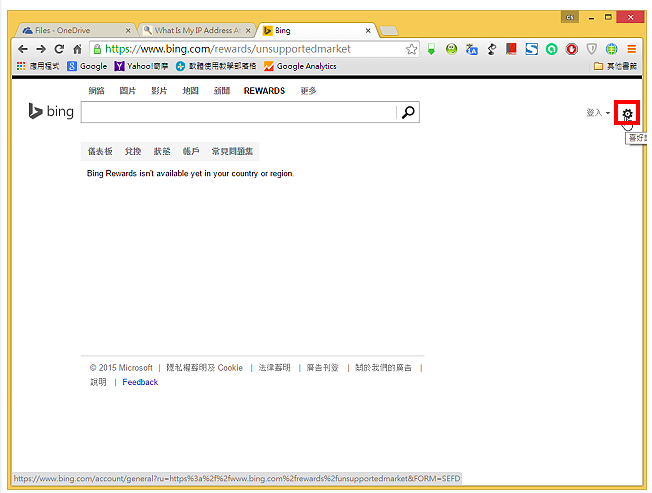Open the red dictionary book extension
The width and height of the screenshot is (652, 493).
[x=511, y=49]
